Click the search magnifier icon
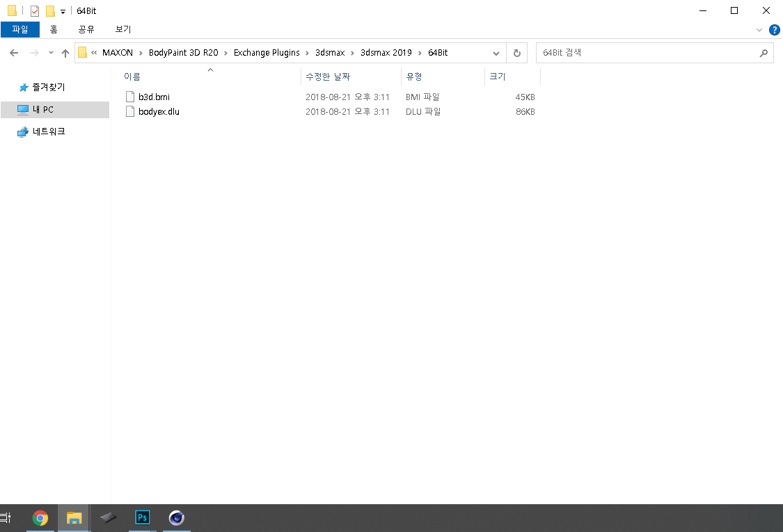Image resolution: width=783 pixels, height=532 pixels. [763, 53]
